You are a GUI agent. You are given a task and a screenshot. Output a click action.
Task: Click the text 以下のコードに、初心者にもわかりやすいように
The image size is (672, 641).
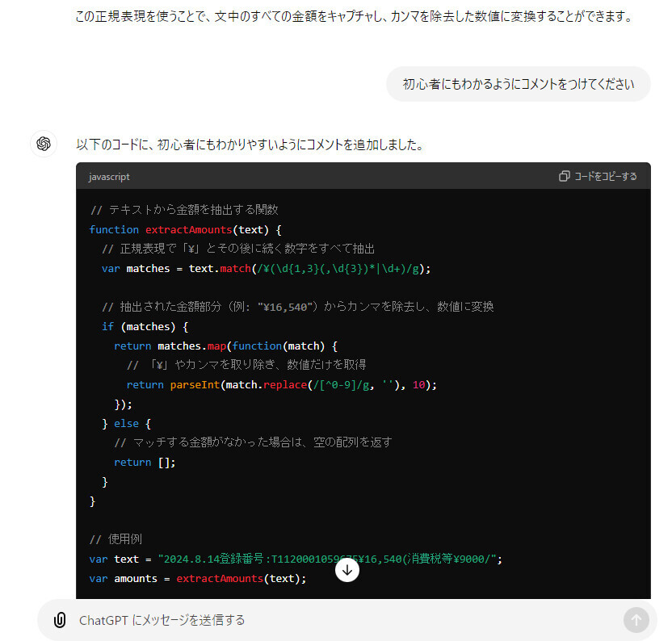250,145
